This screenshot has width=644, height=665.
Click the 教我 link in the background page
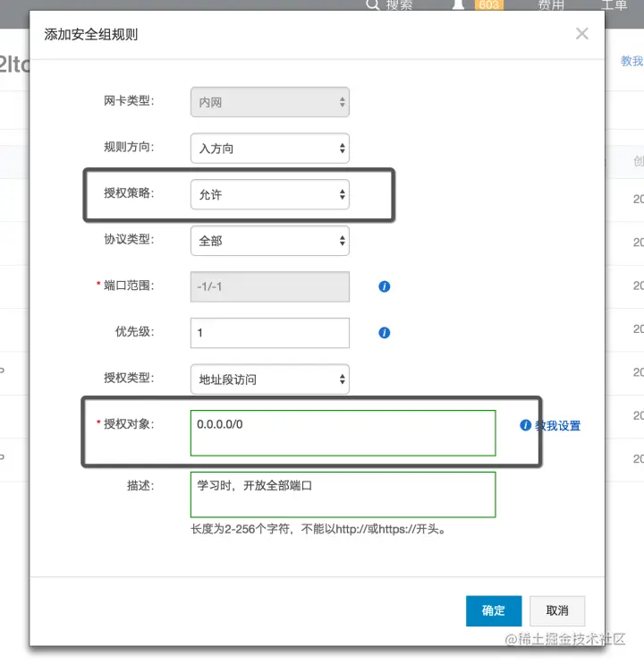(x=631, y=61)
